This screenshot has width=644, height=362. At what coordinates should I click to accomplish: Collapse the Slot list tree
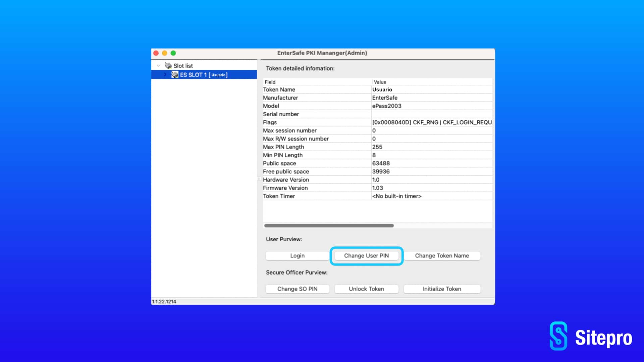point(158,66)
